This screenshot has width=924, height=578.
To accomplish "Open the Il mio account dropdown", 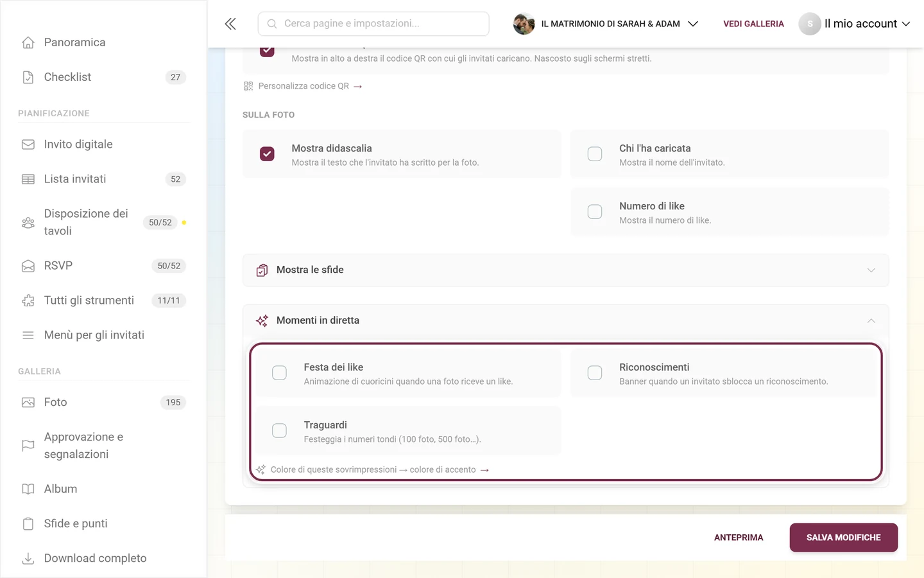I will pos(855,24).
